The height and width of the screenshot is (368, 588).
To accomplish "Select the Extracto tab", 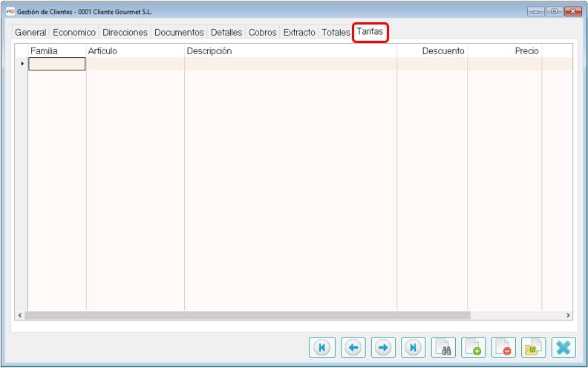I will coord(299,32).
